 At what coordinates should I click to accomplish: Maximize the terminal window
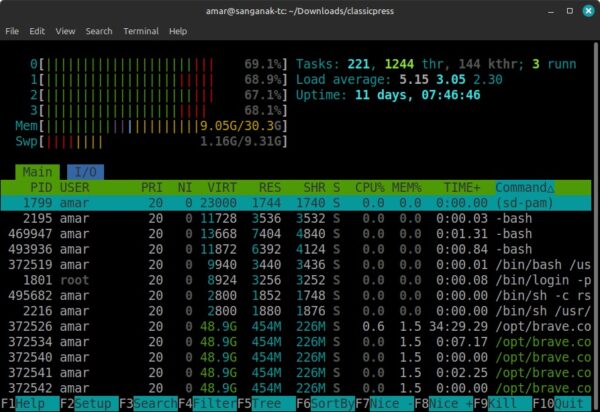(x=569, y=11)
